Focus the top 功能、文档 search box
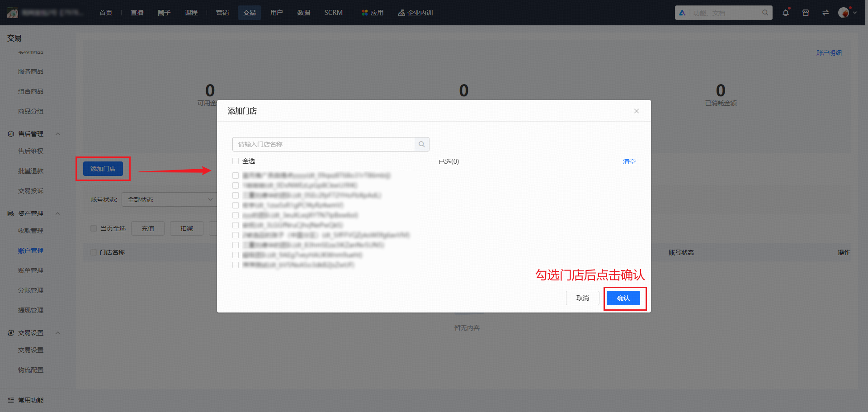 click(723, 13)
